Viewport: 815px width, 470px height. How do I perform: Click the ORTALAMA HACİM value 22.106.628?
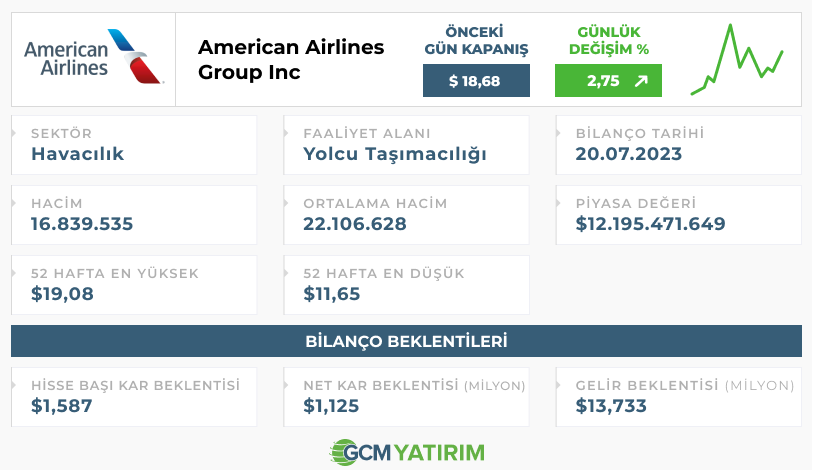[x=355, y=224]
